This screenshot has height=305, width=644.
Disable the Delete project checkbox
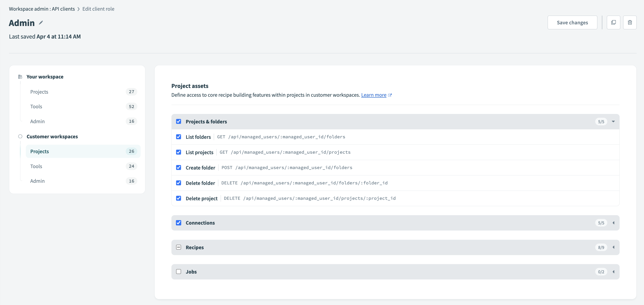pyautogui.click(x=179, y=198)
